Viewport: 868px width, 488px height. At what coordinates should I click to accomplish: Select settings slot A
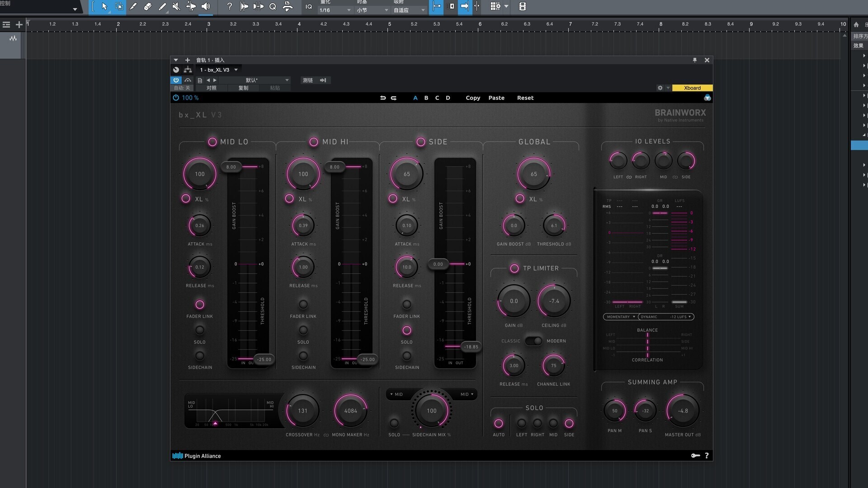click(415, 98)
